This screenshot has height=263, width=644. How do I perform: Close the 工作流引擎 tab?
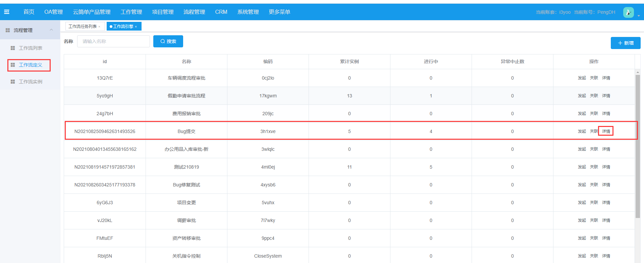(x=136, y=27)
